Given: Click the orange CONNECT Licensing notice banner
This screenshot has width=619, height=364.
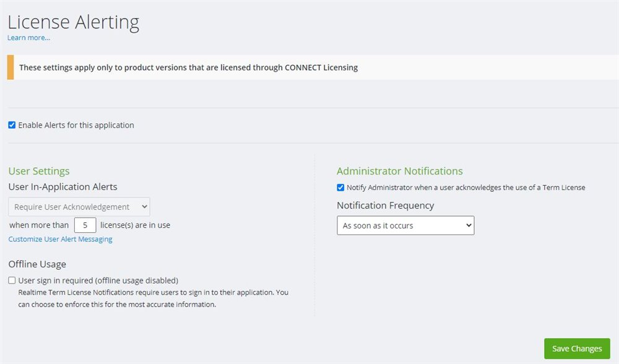Looking at the screenshot, I should 188,67.
